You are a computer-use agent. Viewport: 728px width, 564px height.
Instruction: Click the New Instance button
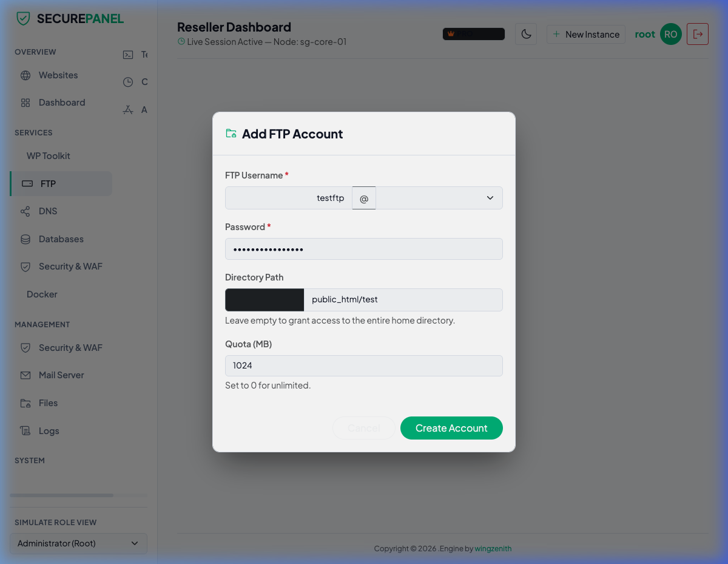coord(586,34)
